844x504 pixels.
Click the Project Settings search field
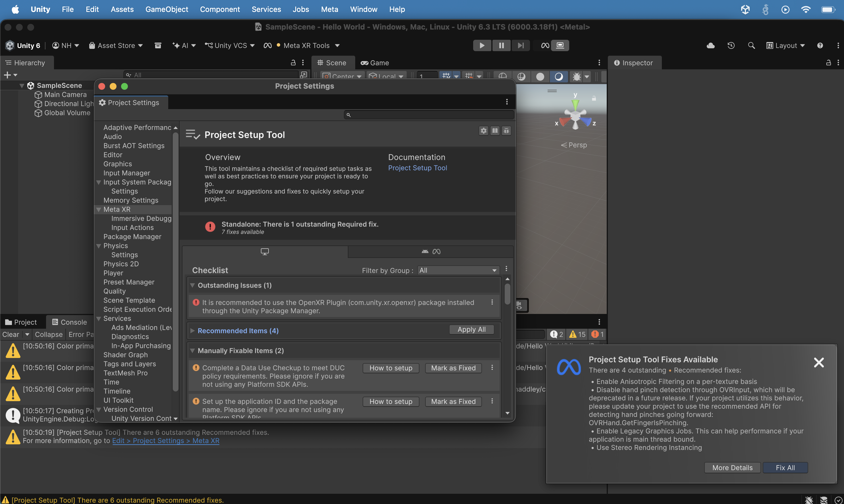(429, 115)
